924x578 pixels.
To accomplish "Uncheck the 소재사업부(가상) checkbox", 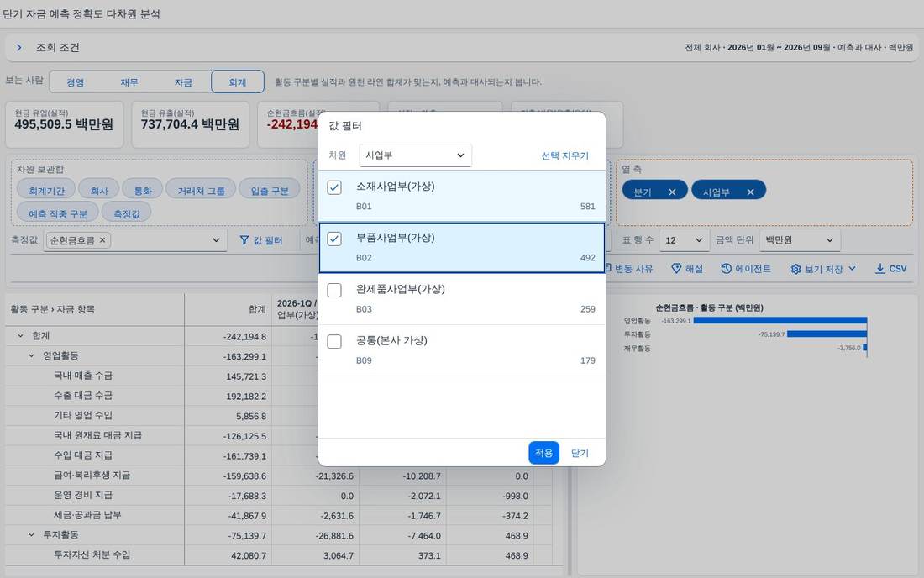I will tap(334, 188).
